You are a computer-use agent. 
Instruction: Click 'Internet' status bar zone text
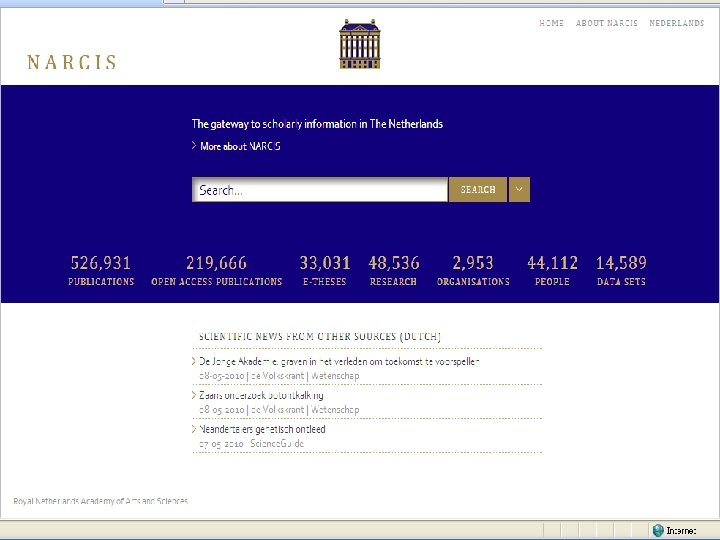681,531
